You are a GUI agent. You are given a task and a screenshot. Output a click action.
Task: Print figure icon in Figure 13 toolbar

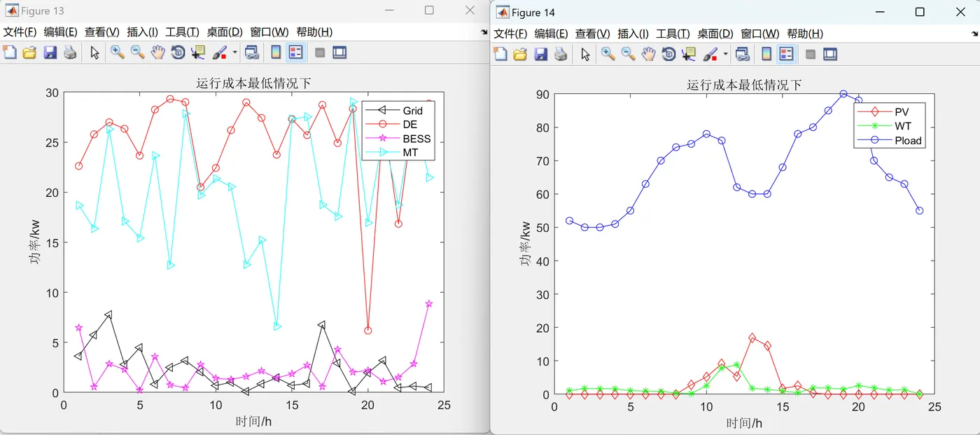70,53
